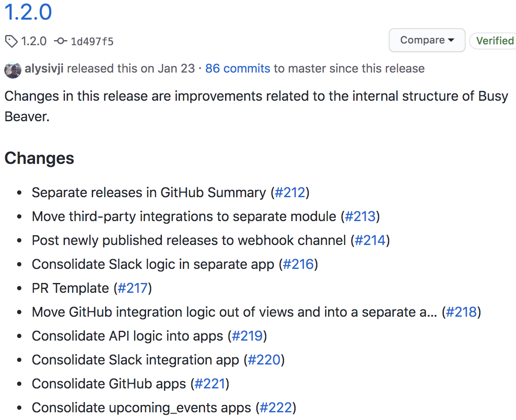This screenshot has height=420, width=516.
Task: Visit alysivji's profile link
Action: pyautogui.click(x=44, y=68)
